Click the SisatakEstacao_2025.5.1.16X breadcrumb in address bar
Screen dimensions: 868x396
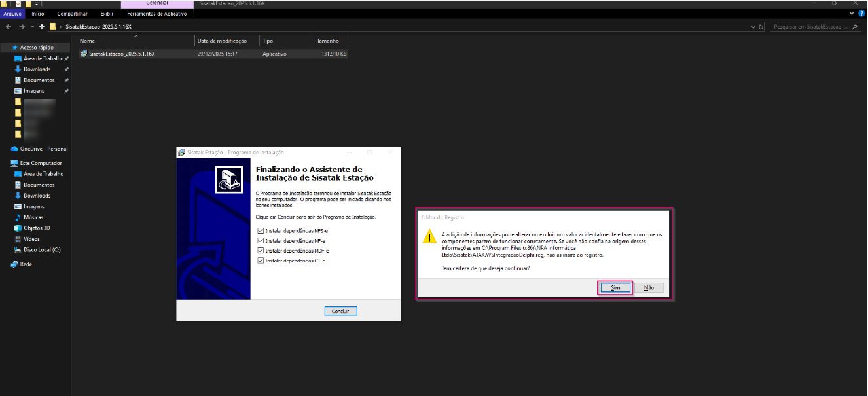tap(99, 27)
